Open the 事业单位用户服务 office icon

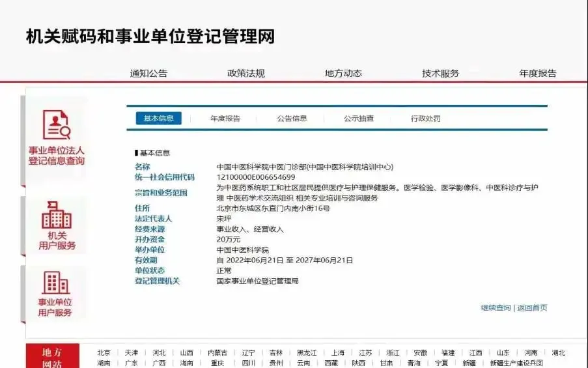click(x=56, y=283)
